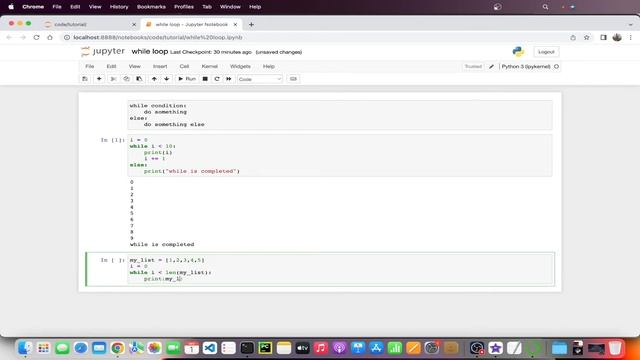Click the active my_list code cell

tap(340, 269)
